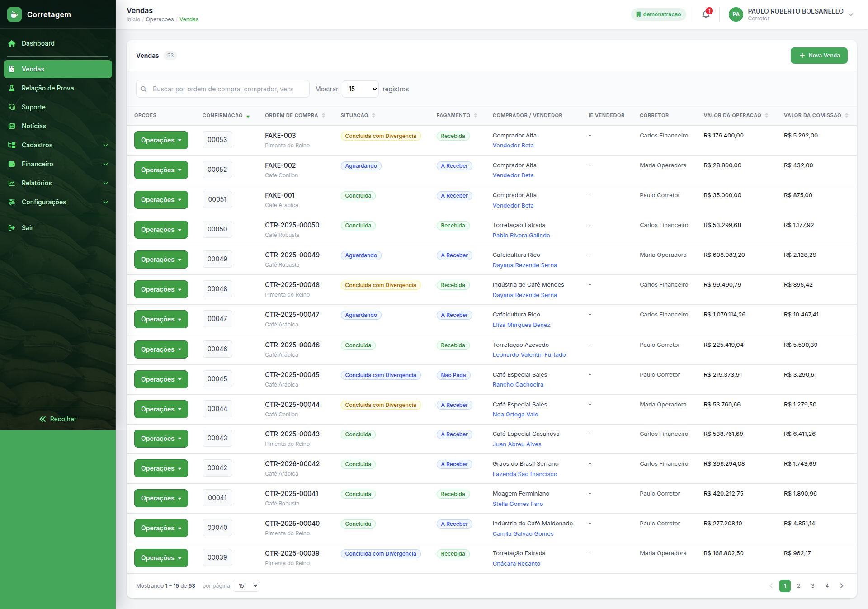Go to Operacoes breadcrumb
The image size is (868, 609).
pos(160,19)
